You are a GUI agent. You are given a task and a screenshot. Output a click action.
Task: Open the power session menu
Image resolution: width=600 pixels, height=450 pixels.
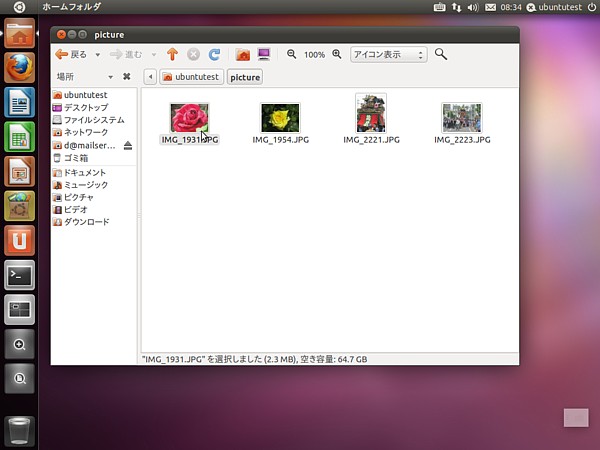pos(592,7)
